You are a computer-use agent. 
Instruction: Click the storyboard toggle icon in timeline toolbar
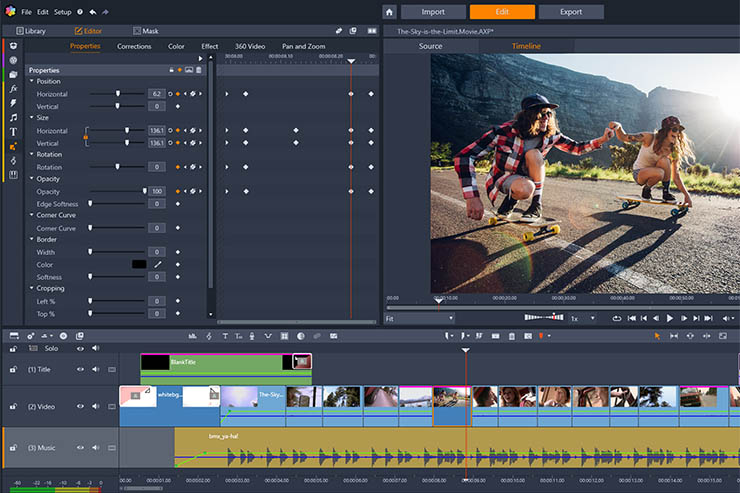(x=14, y=336)
